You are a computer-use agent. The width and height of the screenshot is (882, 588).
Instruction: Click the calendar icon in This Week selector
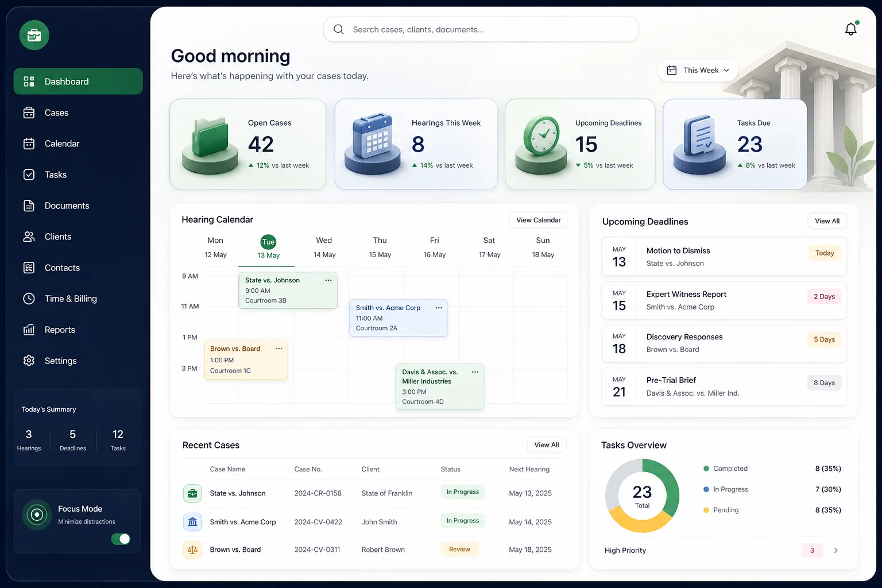(x=672, y=70)
